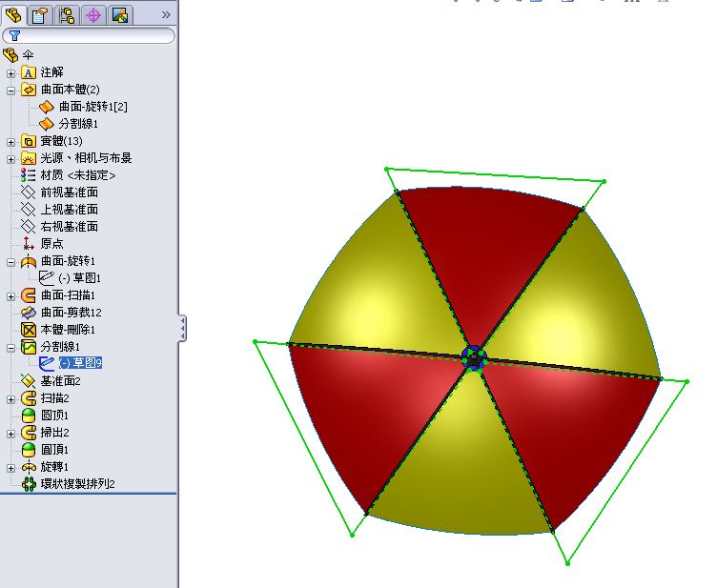Click the 旋轉1 revolve icon
Viewport: 717px width, 588px height.
coord(29,467)
